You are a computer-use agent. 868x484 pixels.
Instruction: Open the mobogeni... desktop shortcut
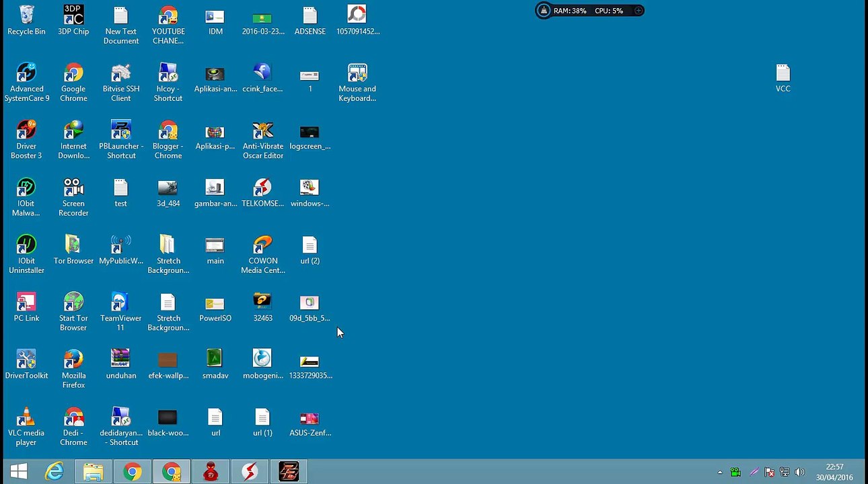click(263, 364)
